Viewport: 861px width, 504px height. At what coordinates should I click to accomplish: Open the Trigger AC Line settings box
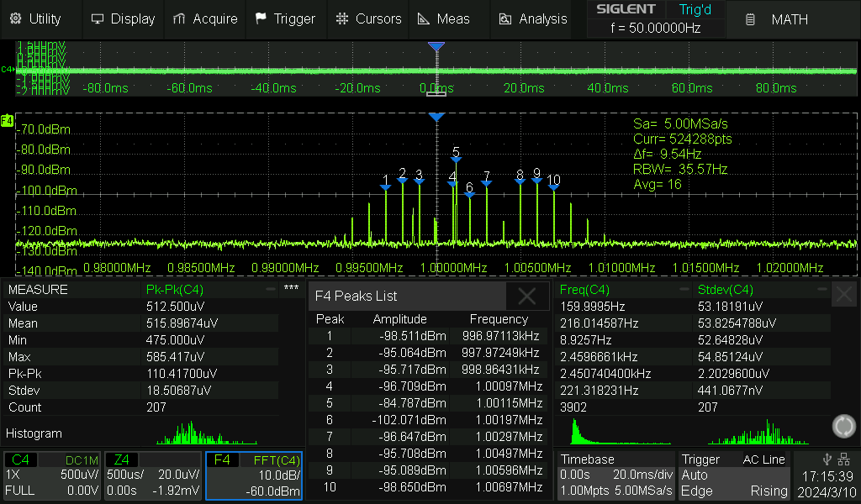pyautogui.click(x=735, y=475)
